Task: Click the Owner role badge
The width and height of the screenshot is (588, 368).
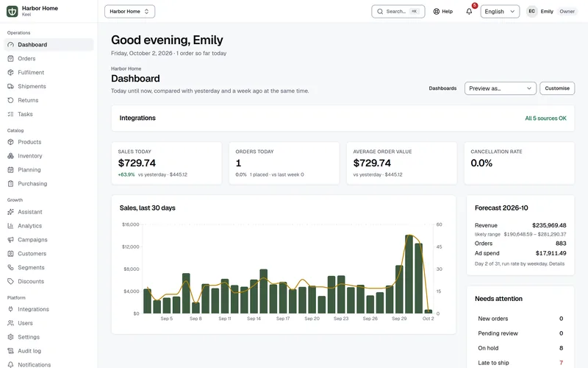Action: (x=567, y=11)
